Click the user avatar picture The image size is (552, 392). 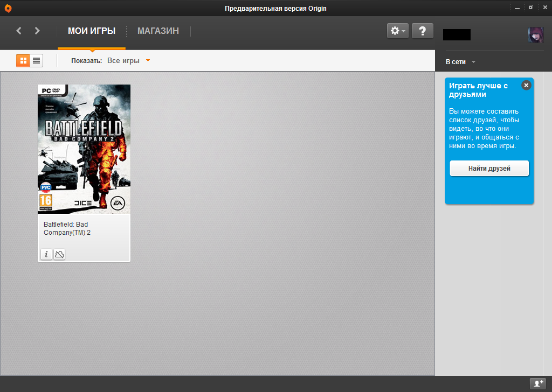tap(536, 35)
